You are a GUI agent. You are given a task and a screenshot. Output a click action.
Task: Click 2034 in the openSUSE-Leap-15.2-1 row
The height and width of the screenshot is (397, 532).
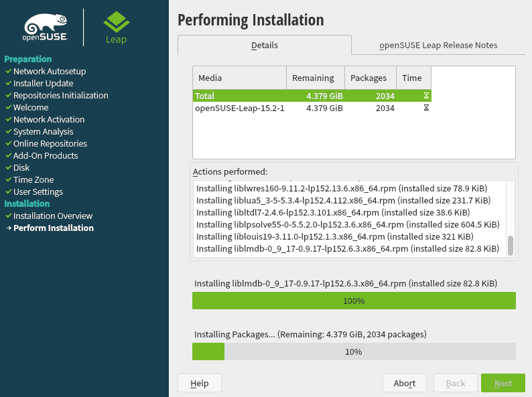[x=385, y=108]
